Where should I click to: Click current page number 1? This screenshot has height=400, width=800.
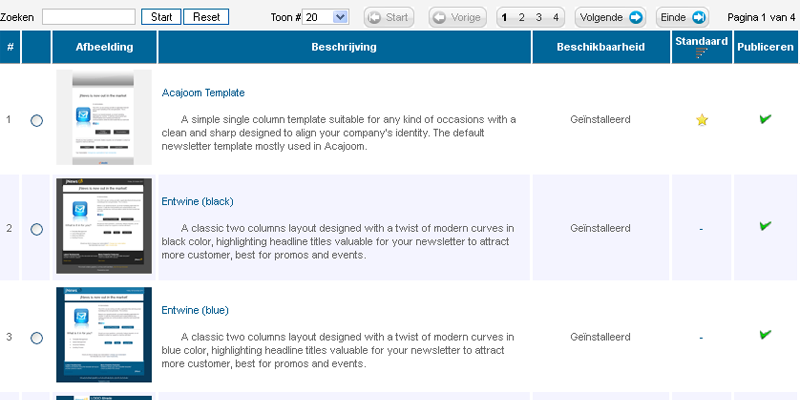(504, 17)
